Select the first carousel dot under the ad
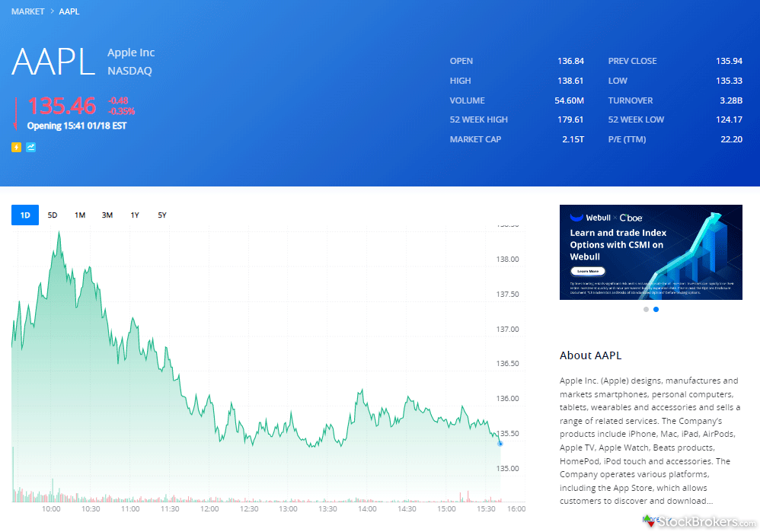 [645, 309]
